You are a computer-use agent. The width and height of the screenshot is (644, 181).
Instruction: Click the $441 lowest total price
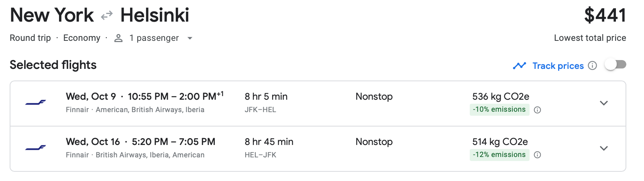tap(605, 15)
